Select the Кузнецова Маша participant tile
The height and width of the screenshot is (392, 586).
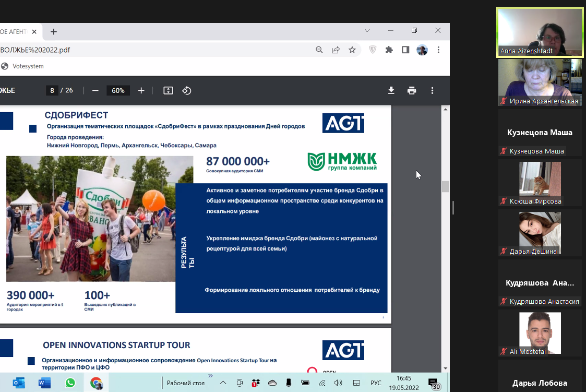pos(540,133)
